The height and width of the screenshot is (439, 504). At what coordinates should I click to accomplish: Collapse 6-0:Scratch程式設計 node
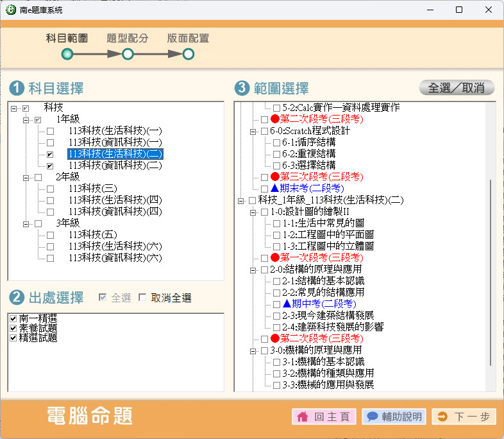tap(253, 132)
